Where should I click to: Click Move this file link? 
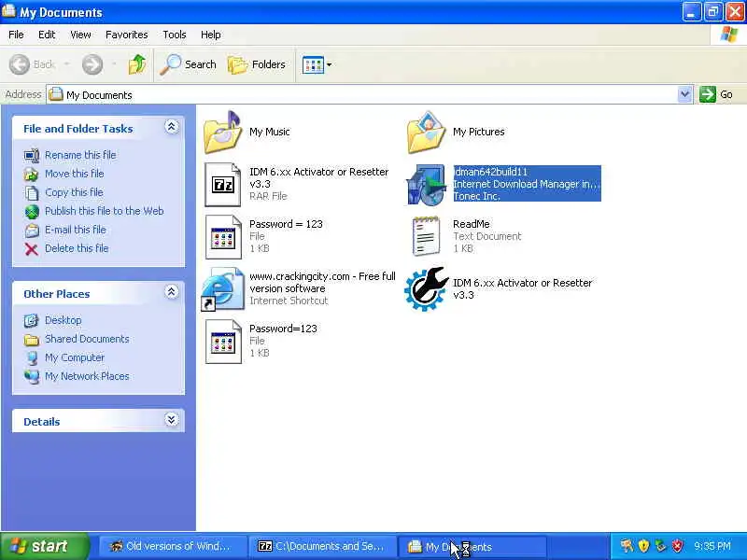click(x=75, y=174)
